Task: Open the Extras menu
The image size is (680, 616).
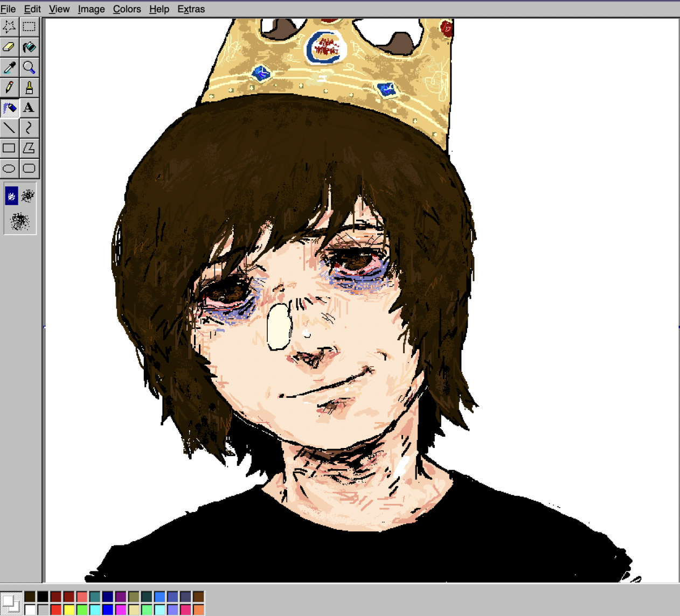Action: (x=191, y=9)
